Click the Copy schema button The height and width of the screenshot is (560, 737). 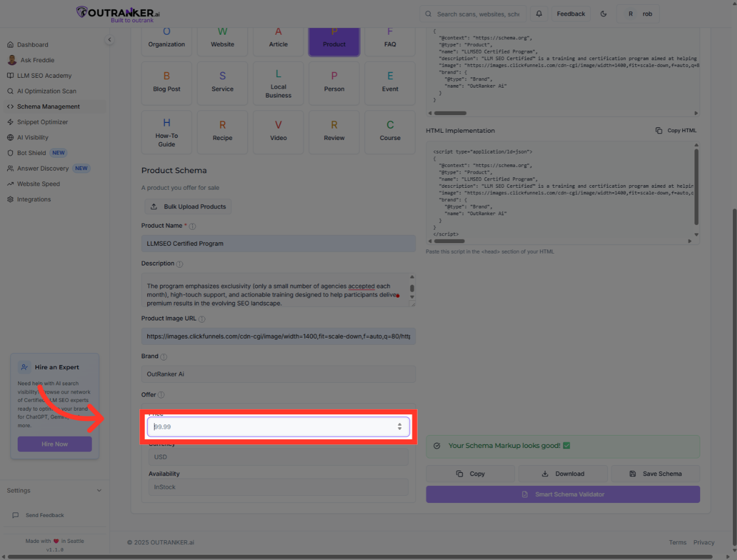pos(471,474)
